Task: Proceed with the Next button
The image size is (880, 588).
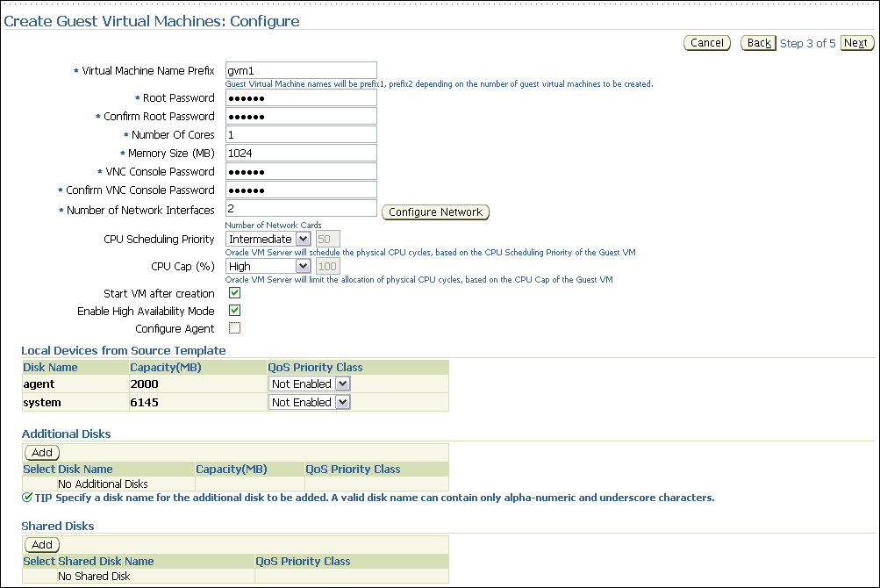Action: pos(856,43)
